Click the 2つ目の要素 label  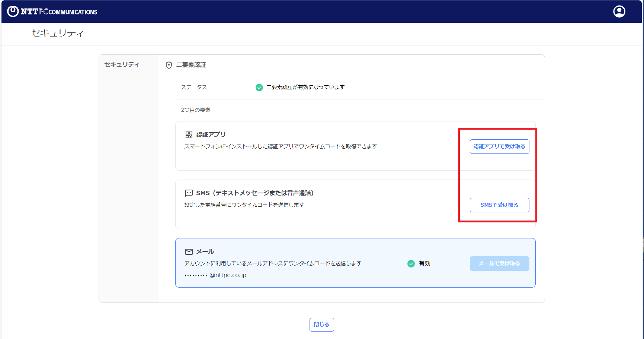(196, 110)
